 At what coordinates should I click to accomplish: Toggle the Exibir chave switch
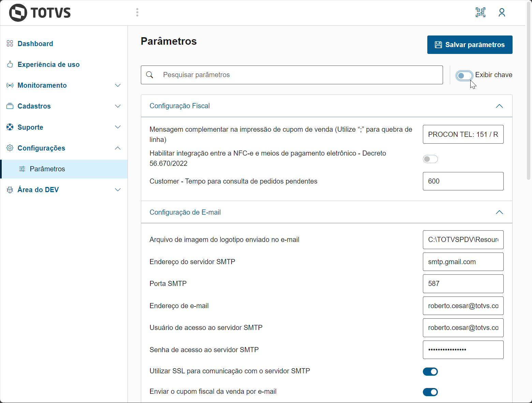click(464, 75)
